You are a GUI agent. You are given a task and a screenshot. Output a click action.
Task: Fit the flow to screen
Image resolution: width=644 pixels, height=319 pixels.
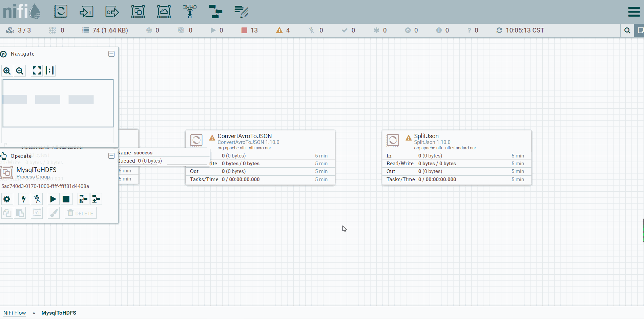[37, 70]
